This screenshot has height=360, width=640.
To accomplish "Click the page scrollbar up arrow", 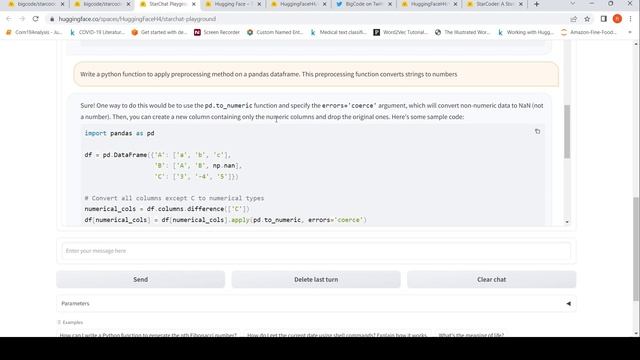I will (636, 43).
